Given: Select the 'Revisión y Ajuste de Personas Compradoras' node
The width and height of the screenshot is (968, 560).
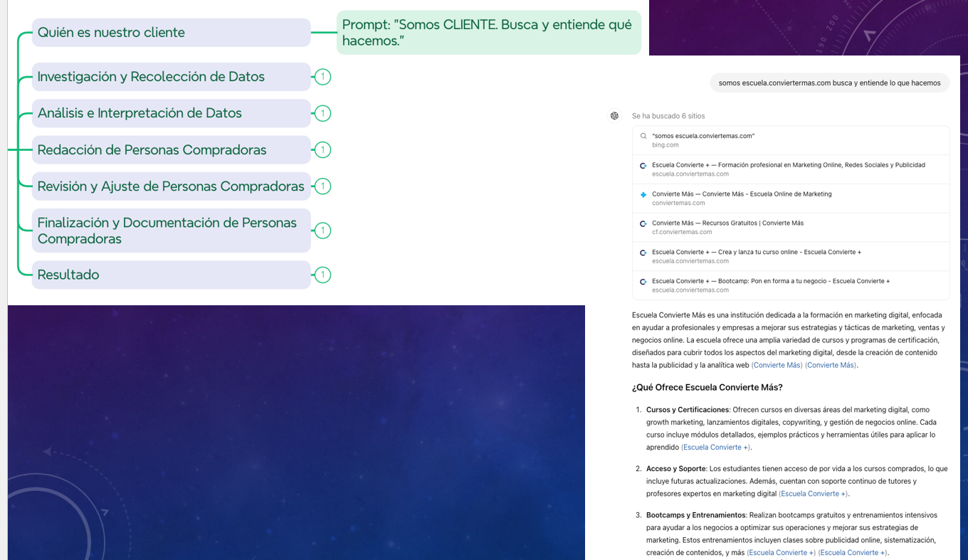Looking at the screenshot, I should [x=171, y=186].
